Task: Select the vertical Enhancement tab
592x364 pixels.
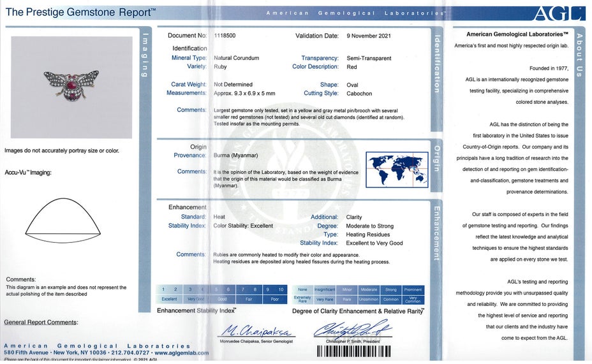Action: 437,233
